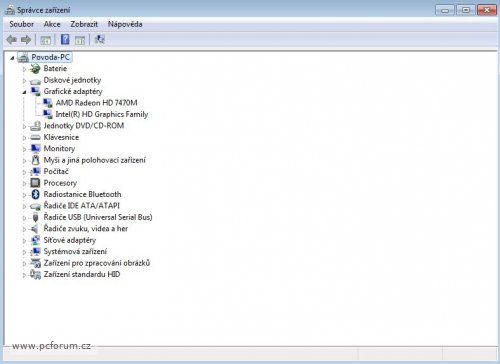This screenshot has height=364, width=500.
Task: Open the Help toolbar icon with question mark
Action: coord(65,40)
